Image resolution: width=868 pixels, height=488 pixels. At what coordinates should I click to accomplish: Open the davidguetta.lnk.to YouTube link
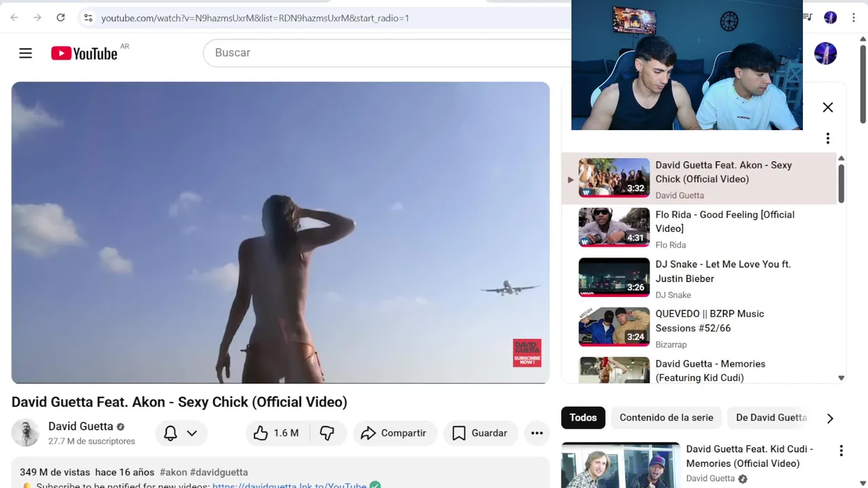tap(290, 485)
